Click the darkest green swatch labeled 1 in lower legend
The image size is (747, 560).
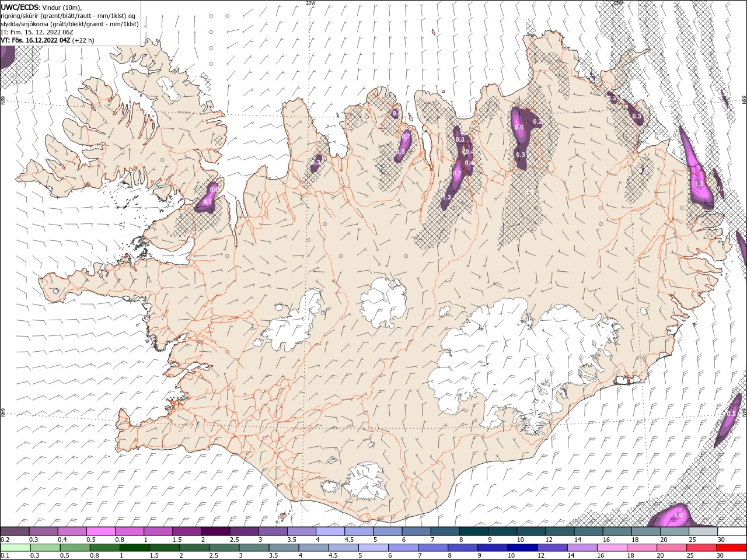tap(135, 548)
